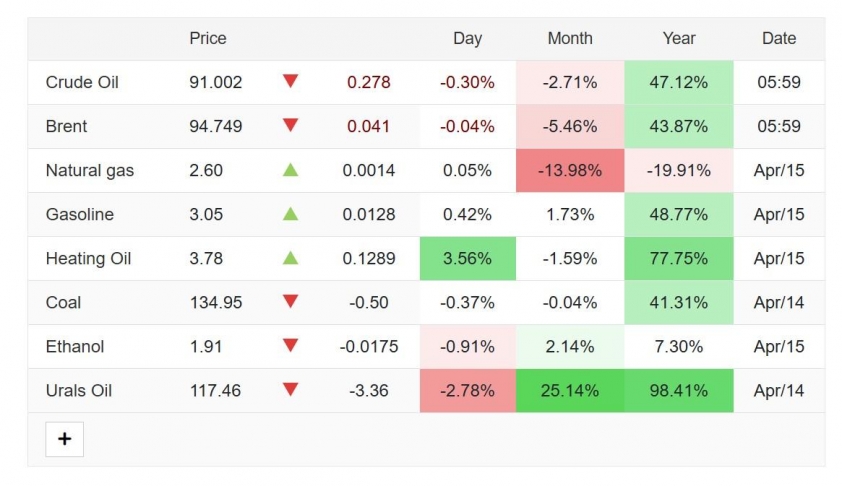Screen dimensions: 842x486
Task: Open the Urals Oil commodity link
Action: (79, 391)
